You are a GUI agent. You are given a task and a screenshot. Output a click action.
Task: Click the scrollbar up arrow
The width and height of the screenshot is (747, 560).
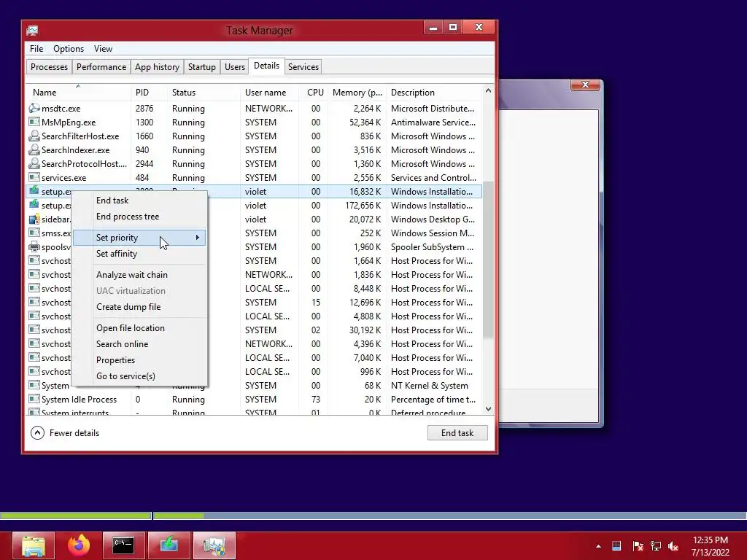point(488,90)
